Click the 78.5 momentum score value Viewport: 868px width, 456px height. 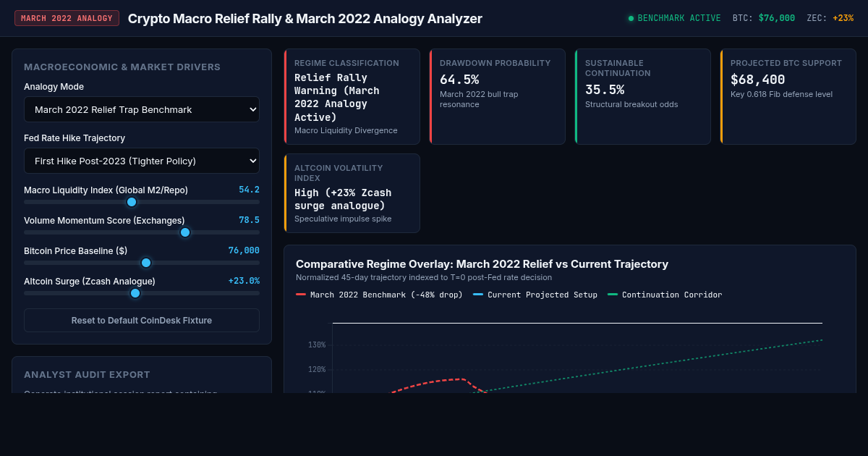[x=249, y=220]
